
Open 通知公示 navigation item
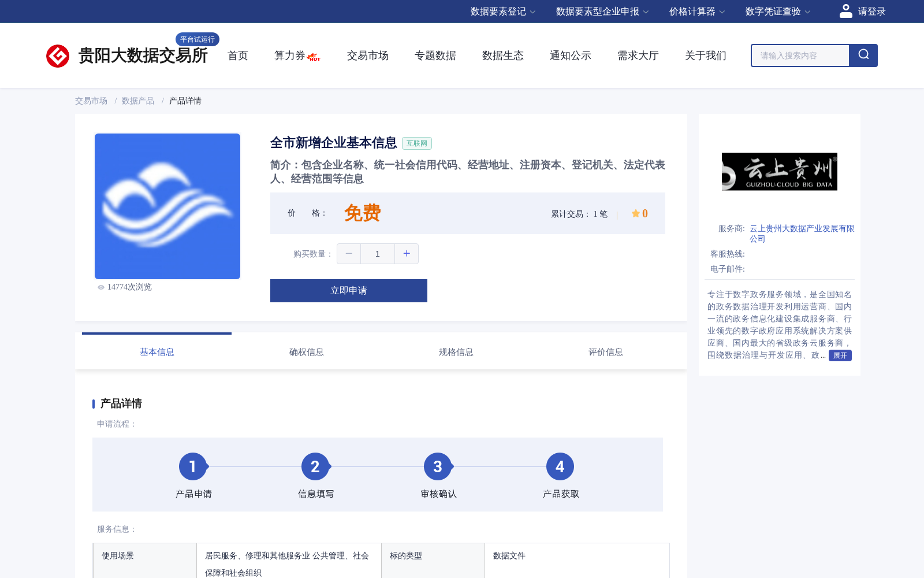571,55
